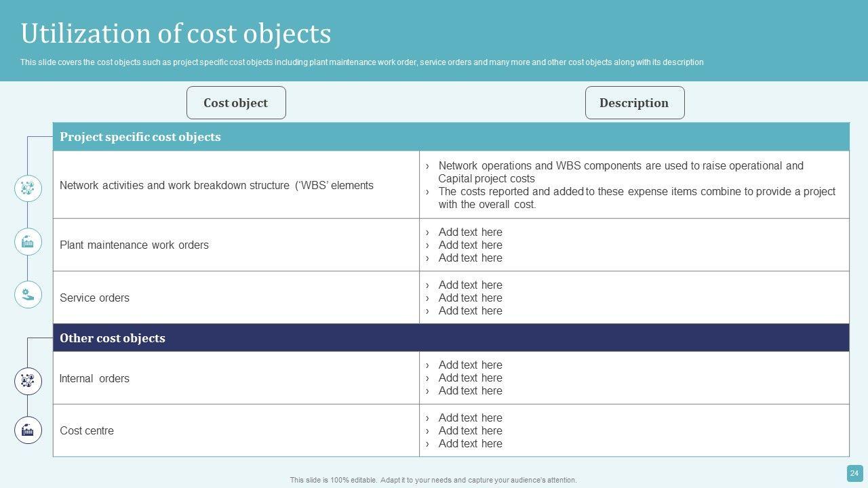This screenshot has height=488, width=868.
Task: Select the Internal orders label cell
Action: 94,378
